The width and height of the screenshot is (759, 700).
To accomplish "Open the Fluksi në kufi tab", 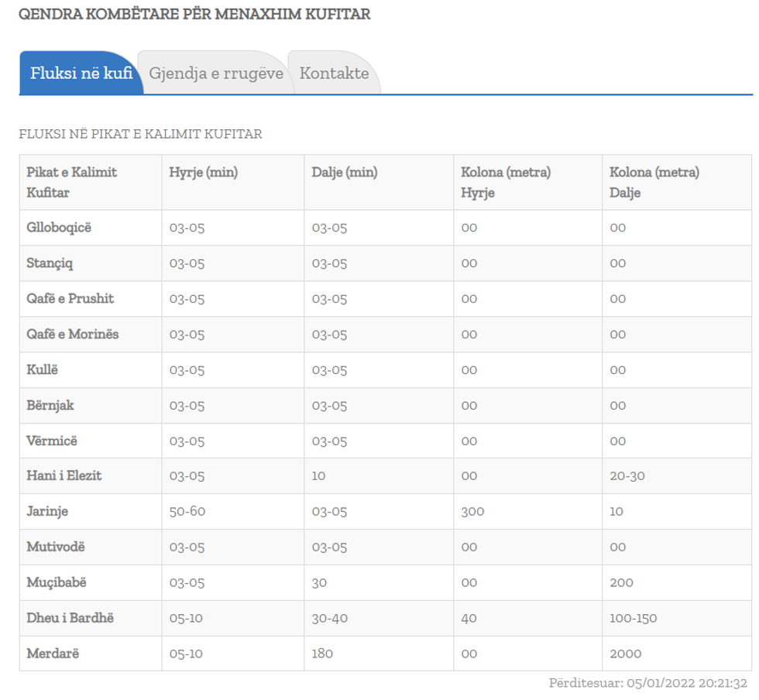I will [x=81, y=74].
